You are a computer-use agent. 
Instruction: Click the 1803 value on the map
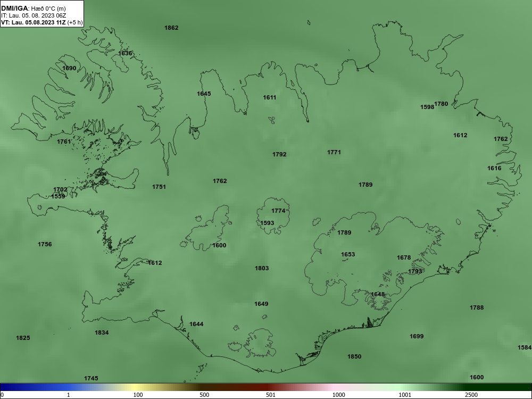click(x=262, y=268)
